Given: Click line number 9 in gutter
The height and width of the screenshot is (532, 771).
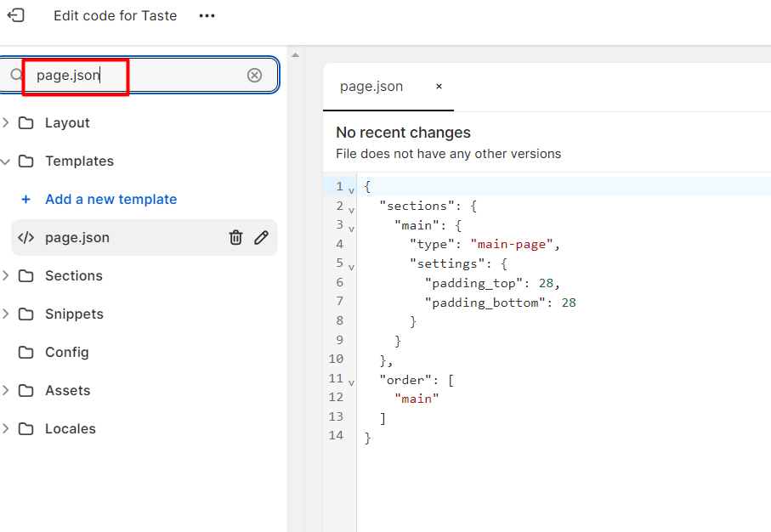Looking at the screenshot, I should [340, 340].
